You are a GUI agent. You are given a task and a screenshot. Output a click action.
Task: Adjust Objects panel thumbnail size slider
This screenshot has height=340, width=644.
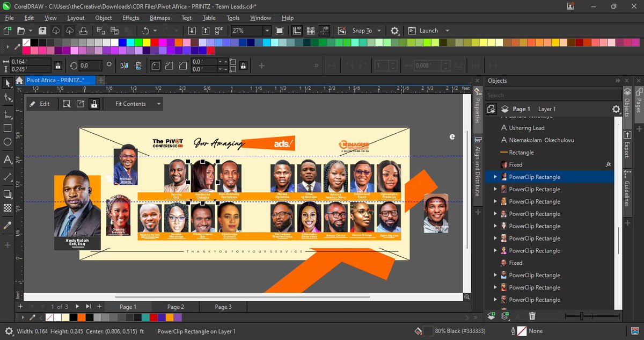(582, 316)
